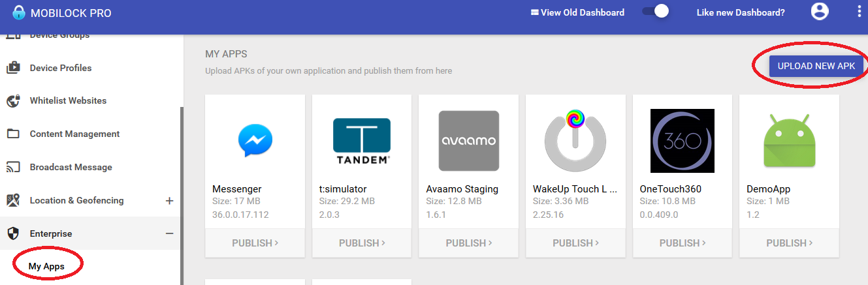
Task: Click the t:simulator app name
Action: click(x=343, y=189)
